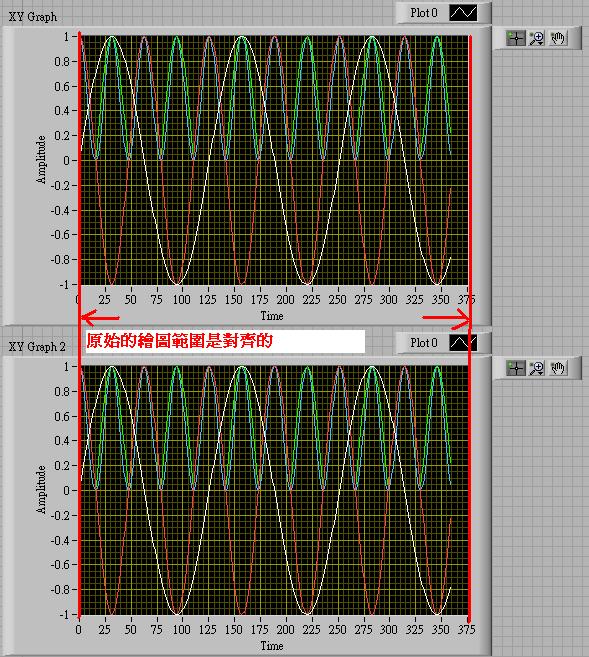Click Plot 0 legend label of XY Graph 2
589x657 pixels.
[x=424, y=343]
